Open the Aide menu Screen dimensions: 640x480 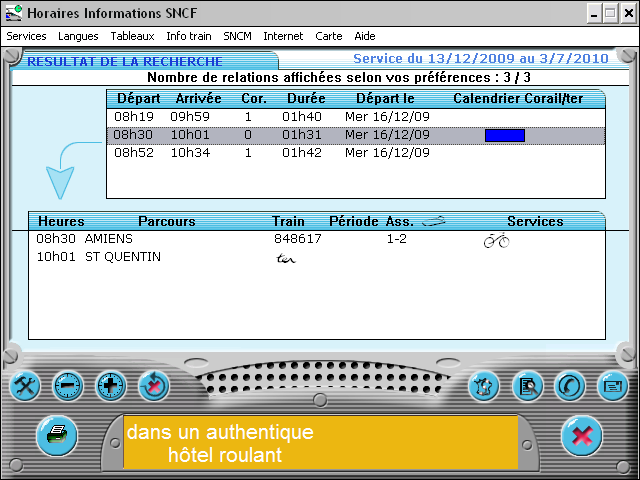pyautogui.click(x=366, y=36)
